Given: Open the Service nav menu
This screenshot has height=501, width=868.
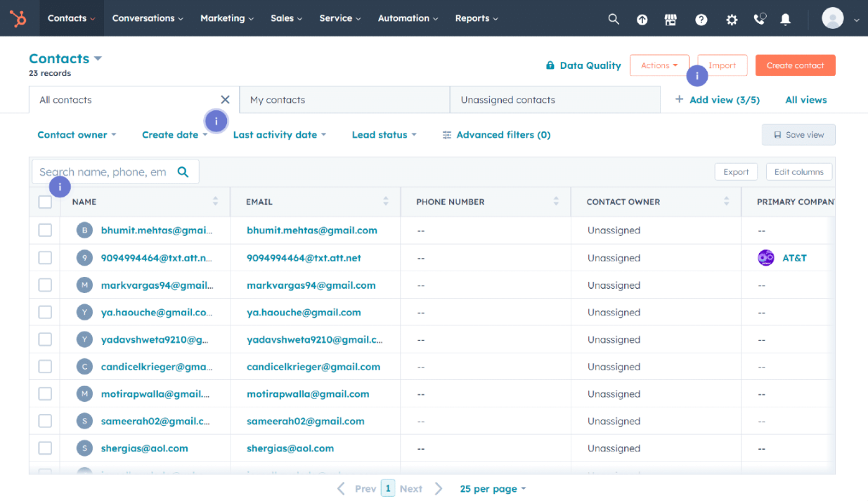Looking at the screenshot, I should tap(340, 18).
